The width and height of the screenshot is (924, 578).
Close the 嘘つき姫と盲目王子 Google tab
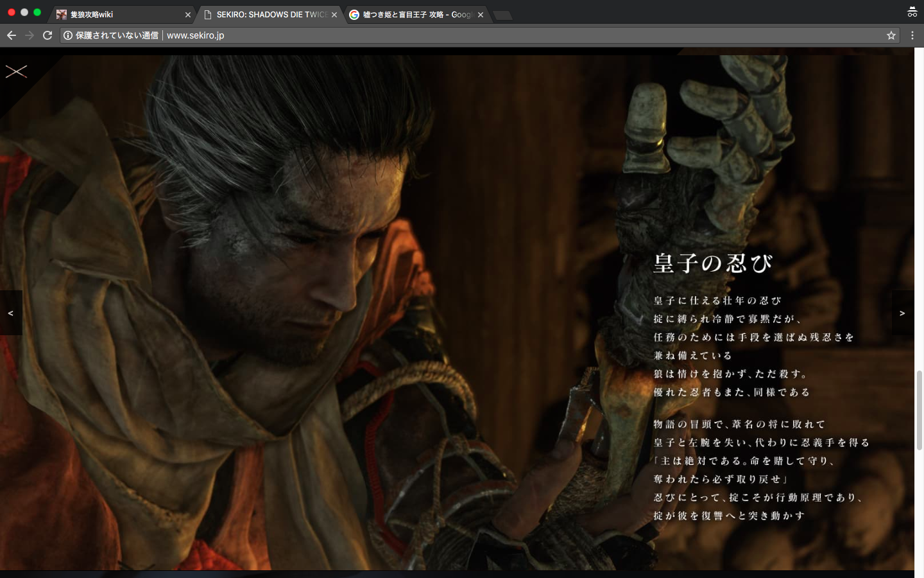pos(481,15)
